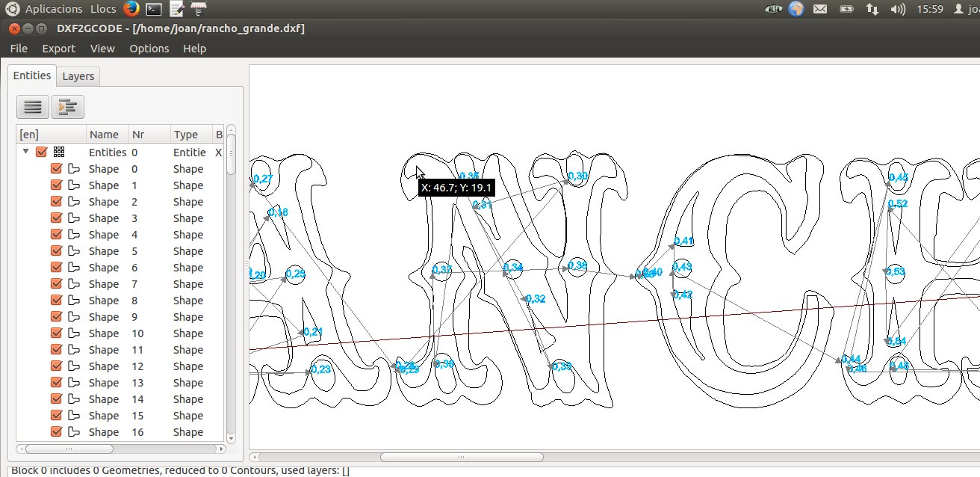
Task: Click the canvas horizontal scrollbar handle
Action: pyautogui.click(x=462, y=457)
